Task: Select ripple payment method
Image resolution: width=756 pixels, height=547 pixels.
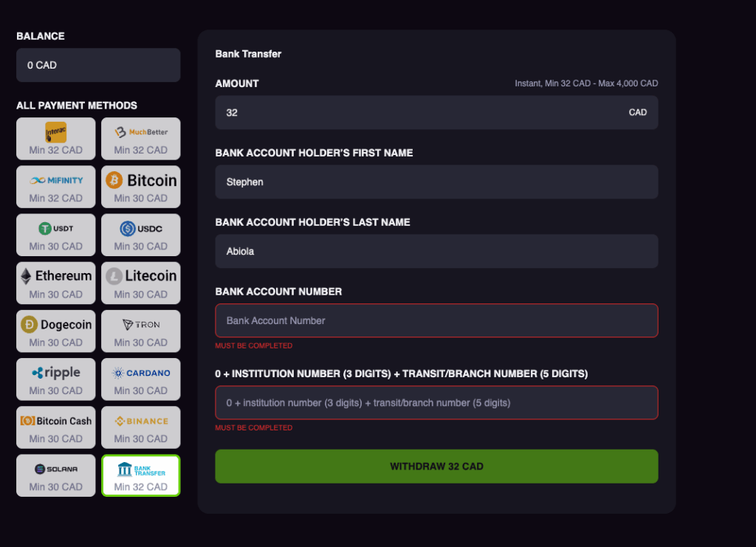Action: 56,379
